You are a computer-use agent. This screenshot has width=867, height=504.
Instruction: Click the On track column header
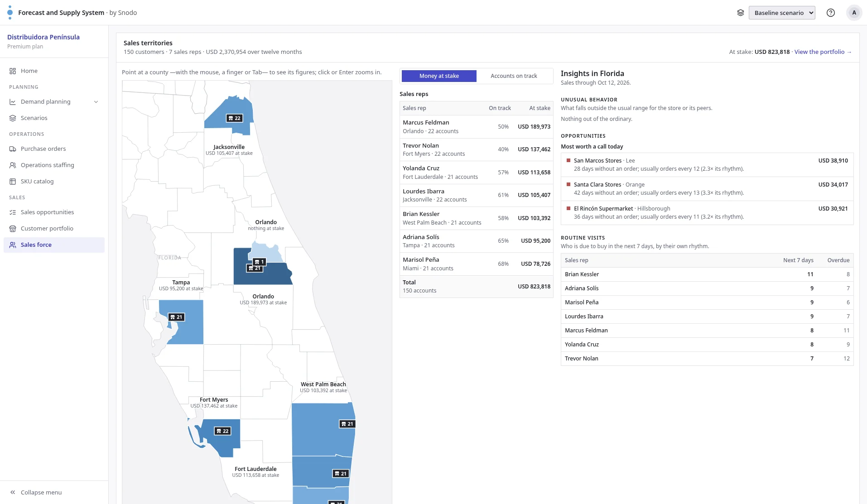(x=500, y=108)
